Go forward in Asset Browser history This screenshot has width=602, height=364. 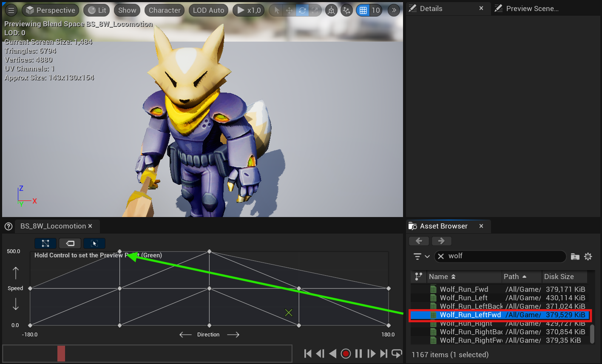point(441,241)
